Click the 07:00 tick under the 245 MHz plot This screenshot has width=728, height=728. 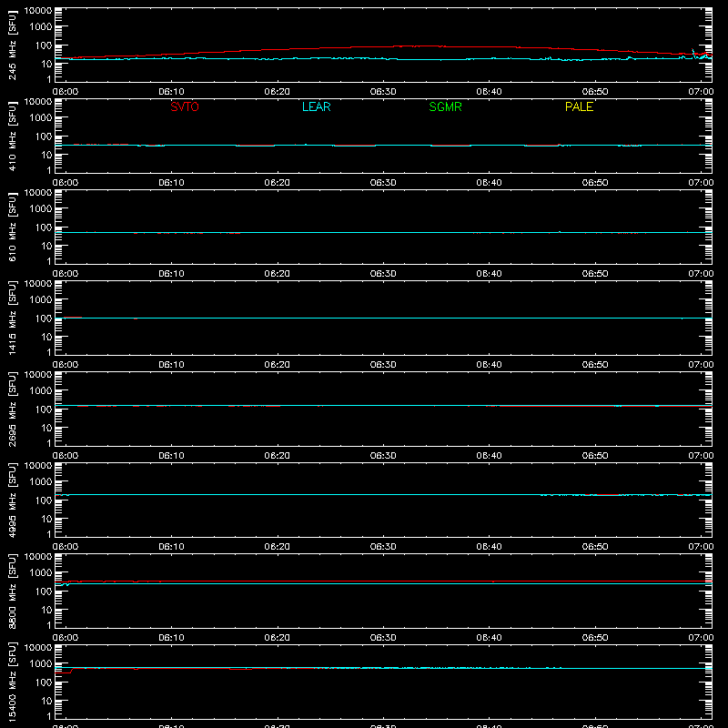(x=701, y=92)
